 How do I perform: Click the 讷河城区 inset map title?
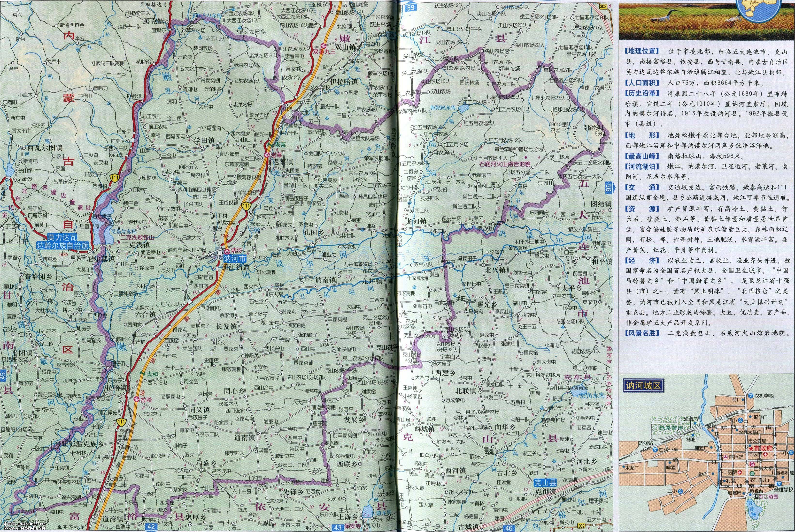(643, 385)
